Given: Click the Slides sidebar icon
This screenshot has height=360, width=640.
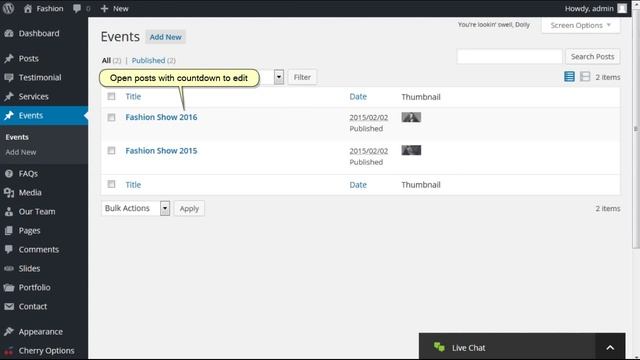Looking at the screenshot, I should pos(9,269).
